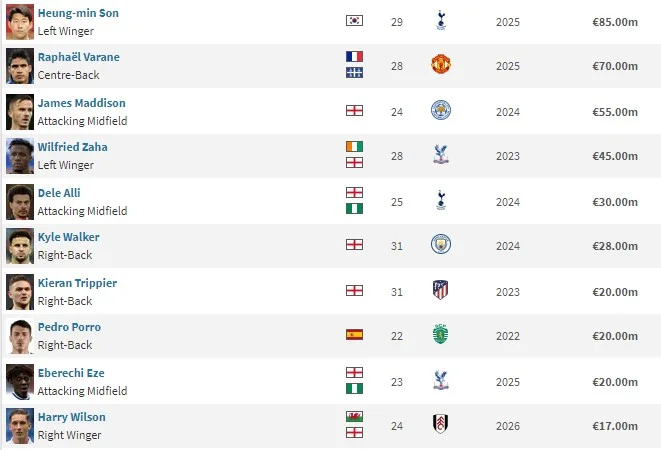
Task: Click Dele Alli's player photo
Action: [19, 200]
